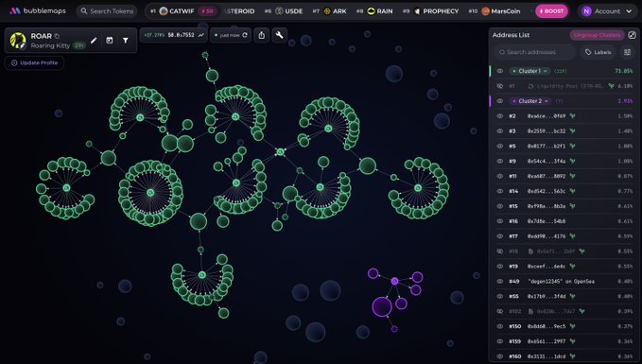The width and height of the screenshot is (642, 364).
Task: Open the wrench settings tool
Action: click(279, 35)
